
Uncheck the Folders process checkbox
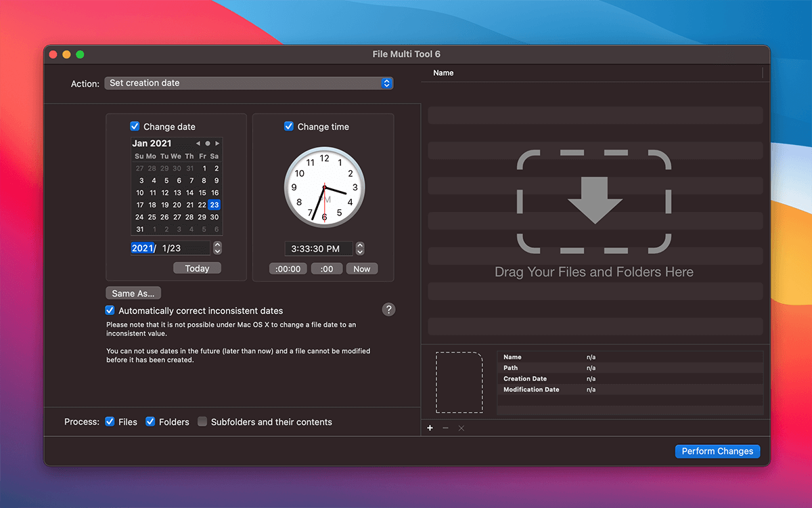click(150, 421)
